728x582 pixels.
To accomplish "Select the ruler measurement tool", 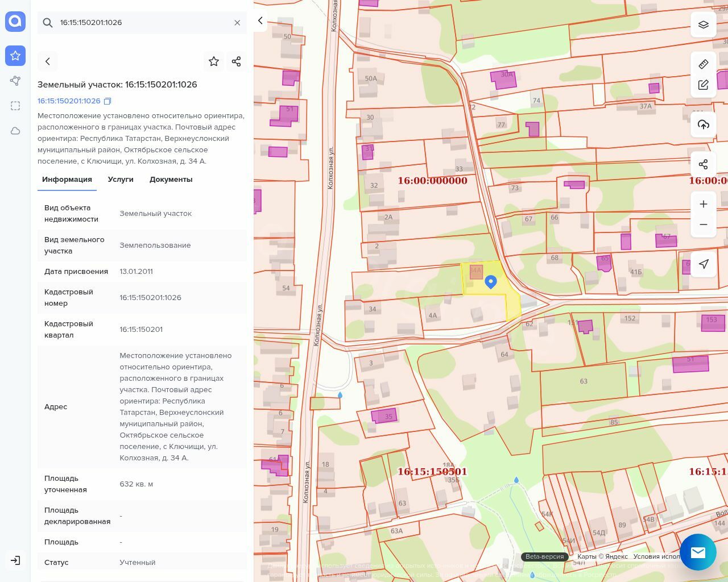I will point(704,64).
